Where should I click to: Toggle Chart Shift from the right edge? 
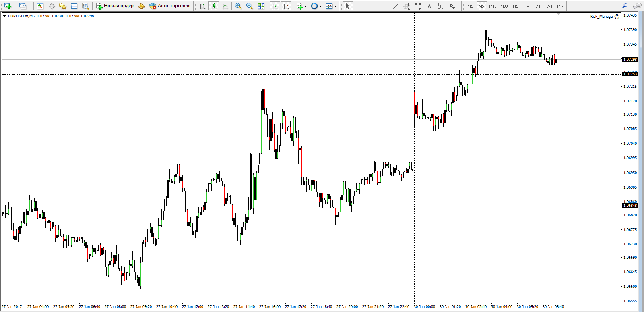click(x=286, y=6)
